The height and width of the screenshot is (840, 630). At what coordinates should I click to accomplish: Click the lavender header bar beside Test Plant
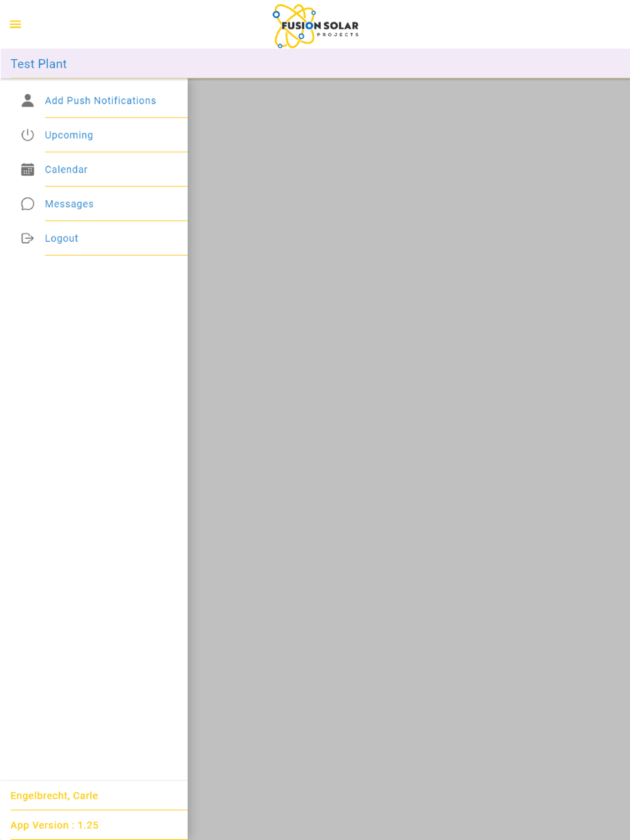(x=346, y=64)
